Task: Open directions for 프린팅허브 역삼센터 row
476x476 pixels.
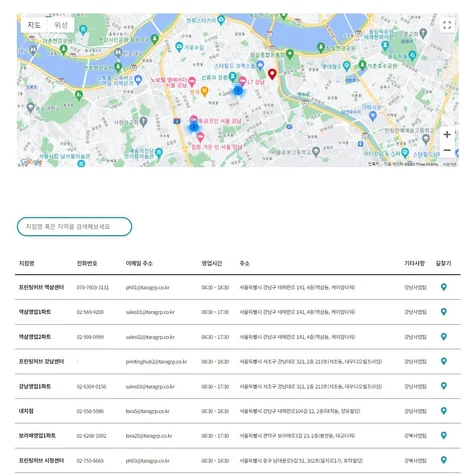Action: click(443, 287)
